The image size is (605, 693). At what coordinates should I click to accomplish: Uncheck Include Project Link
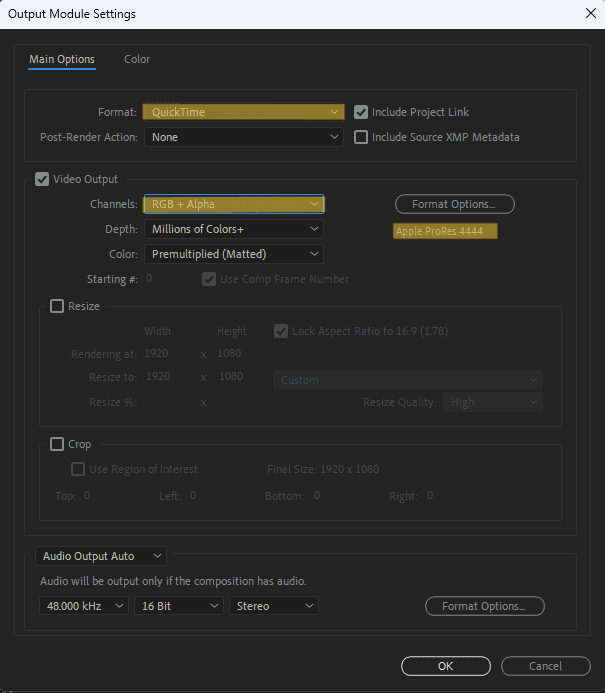pos(361,112)
